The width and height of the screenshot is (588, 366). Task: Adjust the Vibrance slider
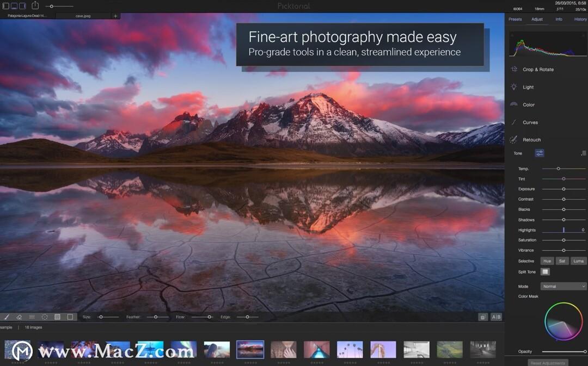(563, 250)
